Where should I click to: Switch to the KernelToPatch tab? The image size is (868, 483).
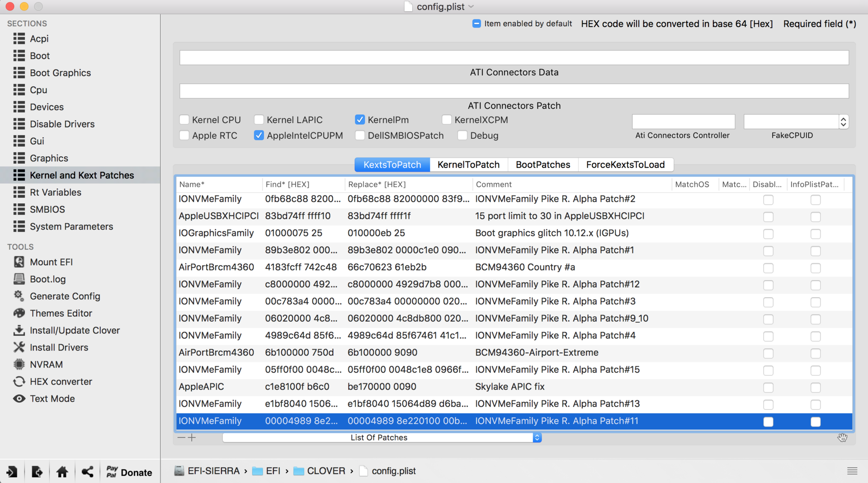click(468, 165)
